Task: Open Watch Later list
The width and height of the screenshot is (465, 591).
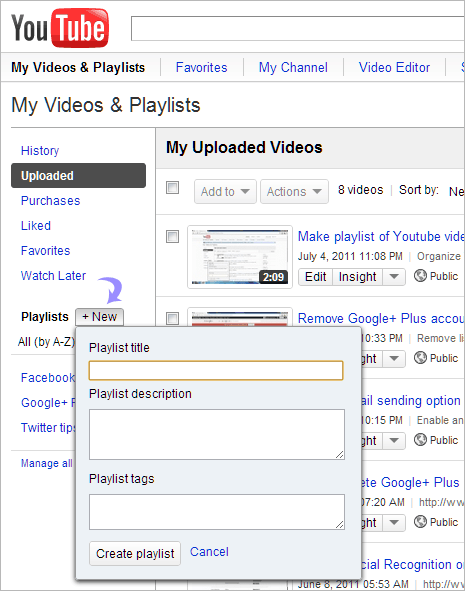Action: [54, 276]
